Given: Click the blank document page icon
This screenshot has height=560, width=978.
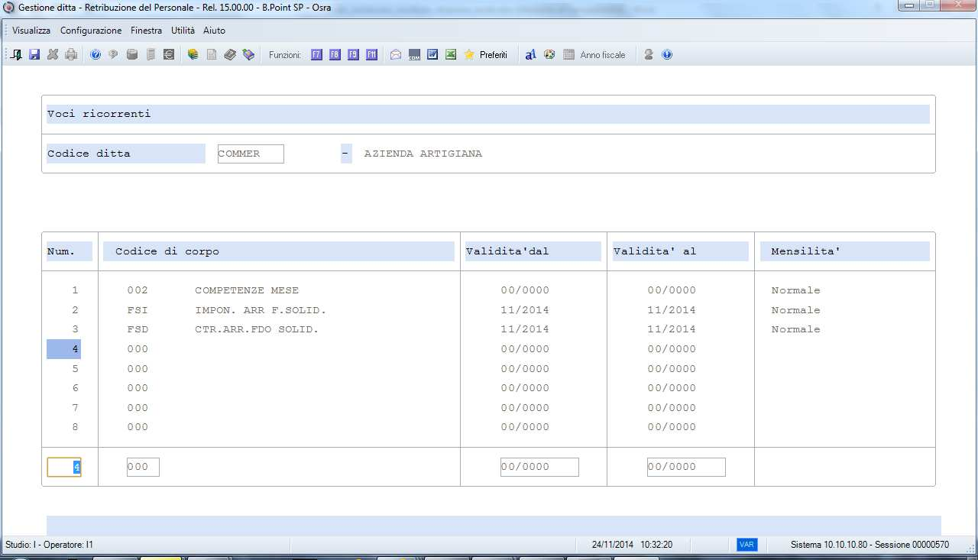Looking at the screenshot, I should click(212, 55).
